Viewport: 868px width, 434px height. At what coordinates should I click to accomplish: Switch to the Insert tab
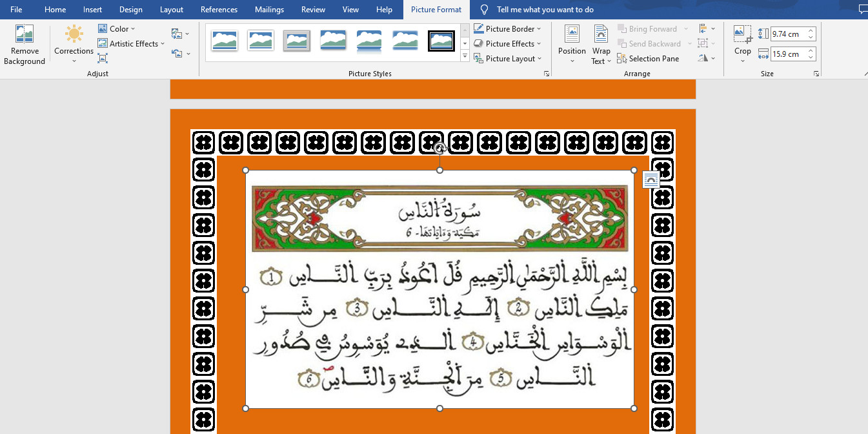(x=92, y=10)
